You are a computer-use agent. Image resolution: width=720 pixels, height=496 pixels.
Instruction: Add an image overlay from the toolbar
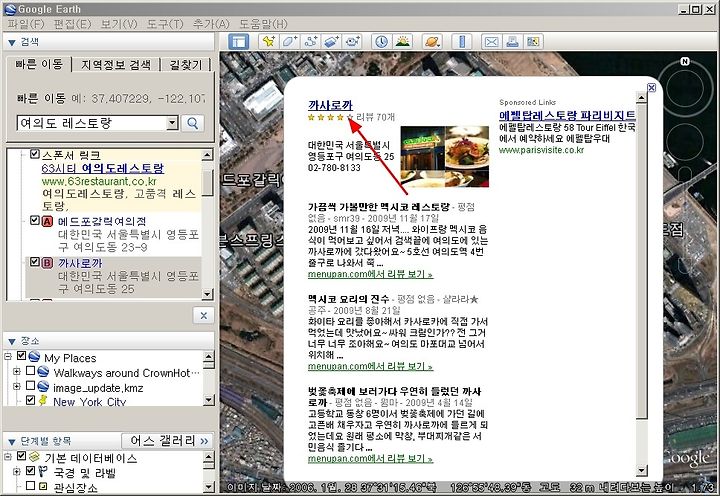click(332, 42)
